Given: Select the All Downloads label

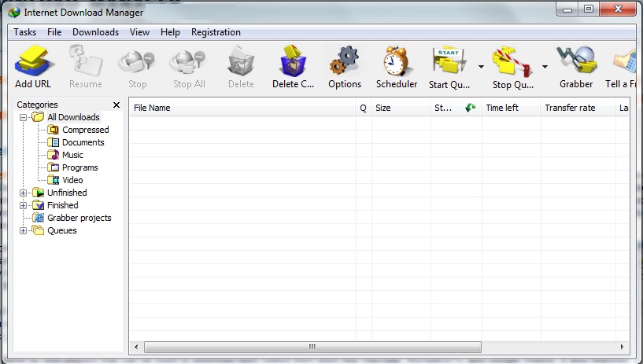Looking at the screenshot, I should pos(73,117).
